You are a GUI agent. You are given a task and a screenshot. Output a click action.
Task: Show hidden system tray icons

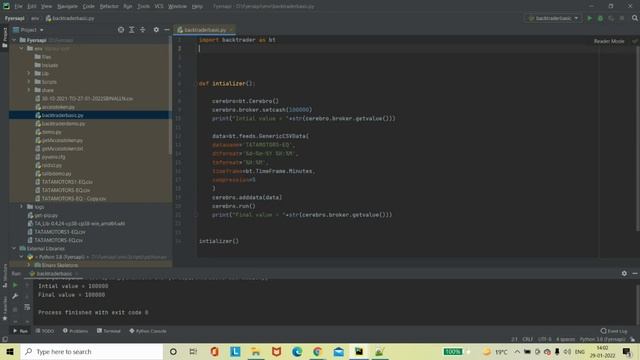pos(517,352)
